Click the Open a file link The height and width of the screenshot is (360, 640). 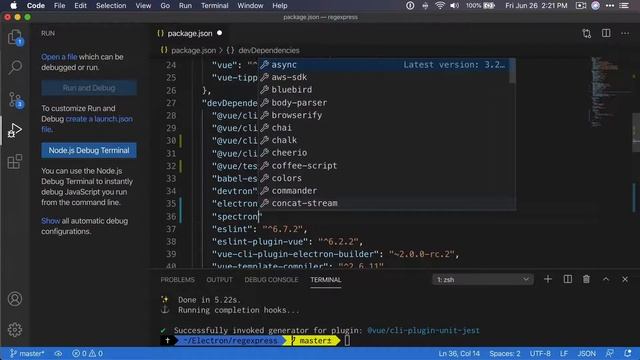point(59,57)
